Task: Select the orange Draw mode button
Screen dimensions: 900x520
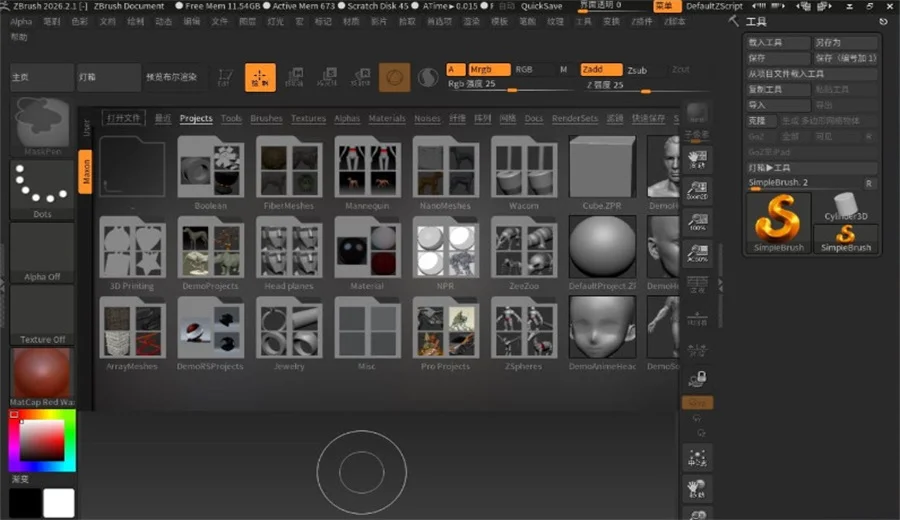Action: coord(260,77)
